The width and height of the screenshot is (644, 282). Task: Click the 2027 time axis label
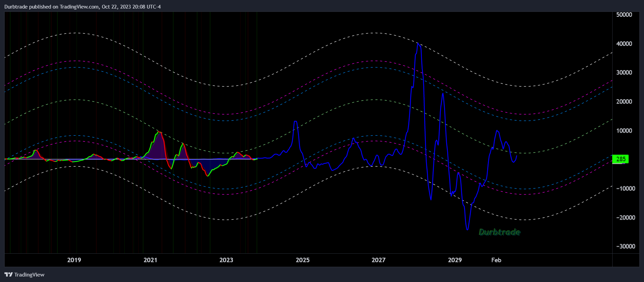coord(379,260)
